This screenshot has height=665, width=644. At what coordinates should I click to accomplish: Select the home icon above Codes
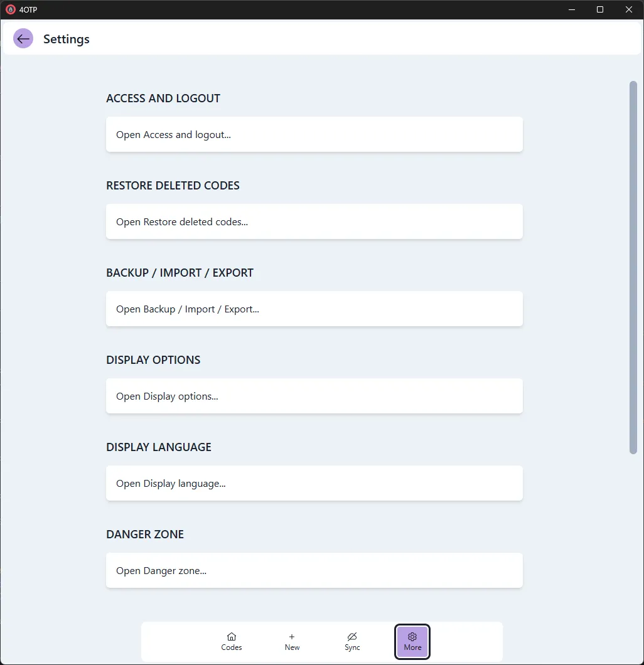(x=231, y=637)
